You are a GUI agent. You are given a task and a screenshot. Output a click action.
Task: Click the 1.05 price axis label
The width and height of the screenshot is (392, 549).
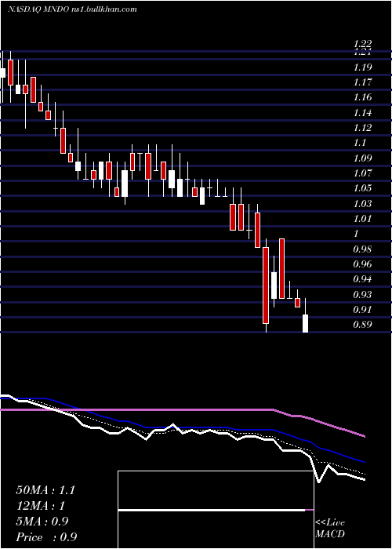tap(362, 188)
